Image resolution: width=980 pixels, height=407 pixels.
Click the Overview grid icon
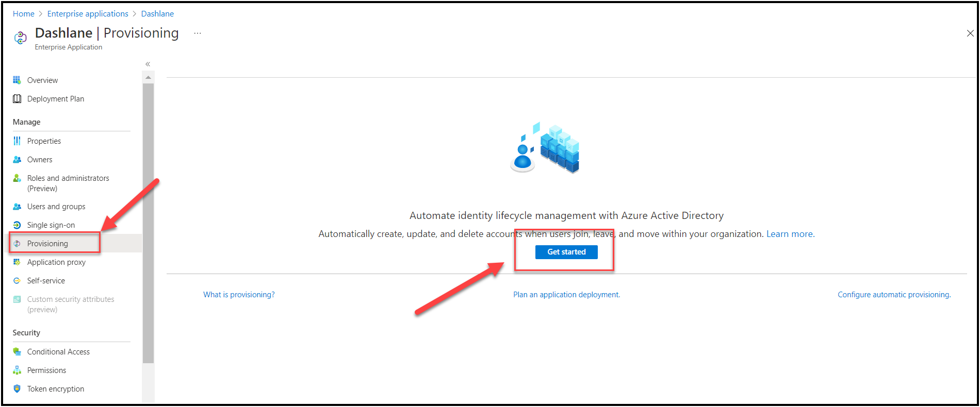17,80
